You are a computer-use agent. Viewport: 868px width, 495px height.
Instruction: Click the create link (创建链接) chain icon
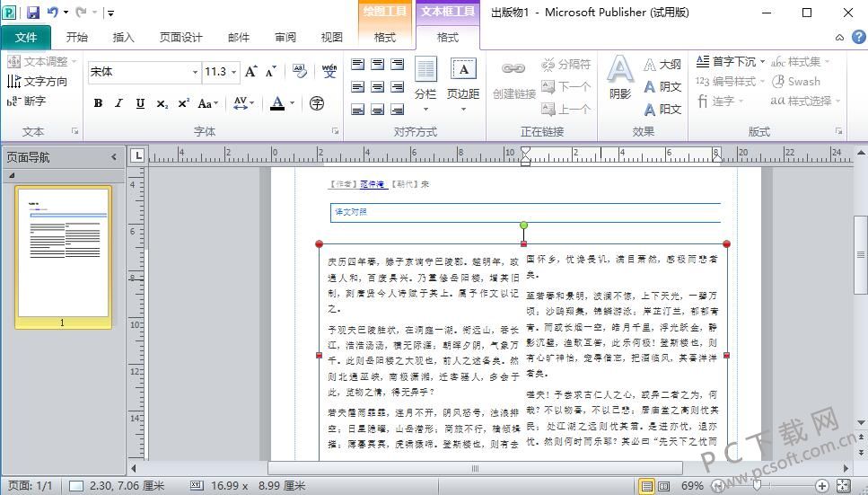[513, 80]
